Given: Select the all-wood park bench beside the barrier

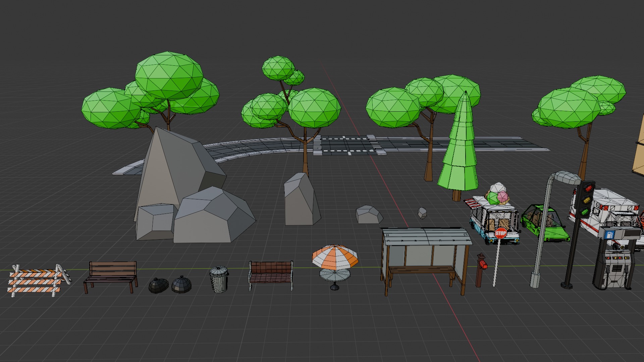Looking at the screenshot, I should (x=111, y=277).
